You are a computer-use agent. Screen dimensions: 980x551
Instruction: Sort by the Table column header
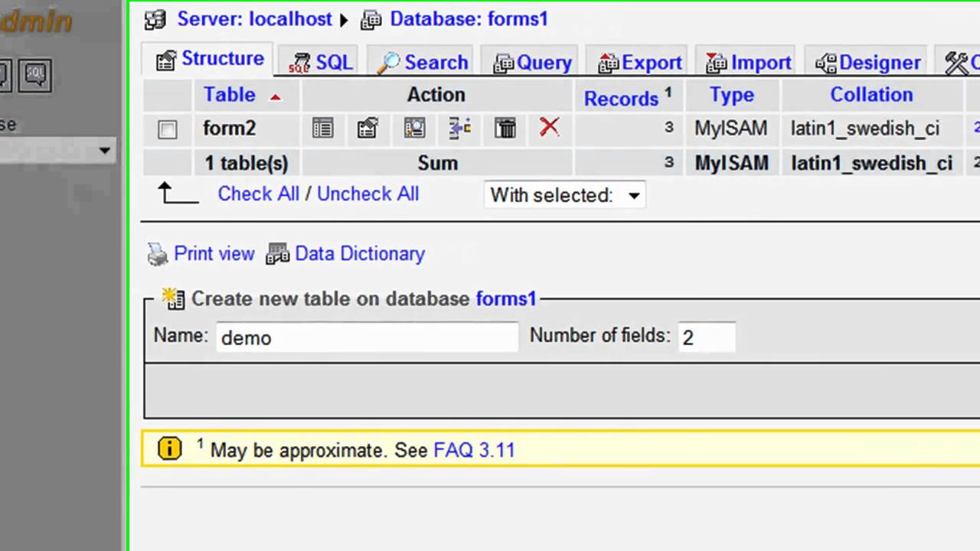point(229,95)
